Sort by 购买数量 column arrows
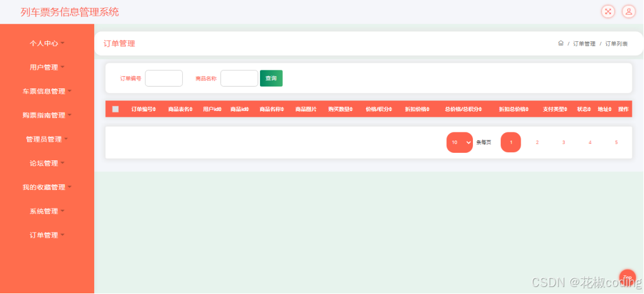The height and width of the screenshot is (294, 644). tap(351, 109)
